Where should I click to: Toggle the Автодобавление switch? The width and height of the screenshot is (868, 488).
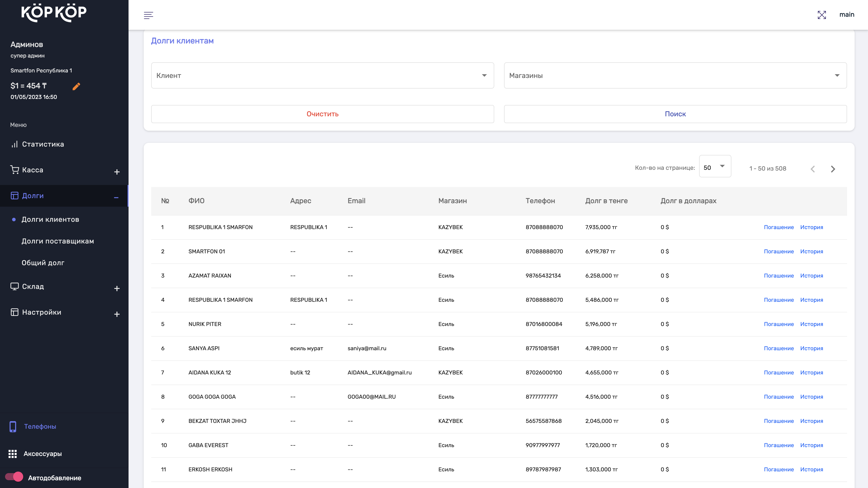tap(14, 477)
